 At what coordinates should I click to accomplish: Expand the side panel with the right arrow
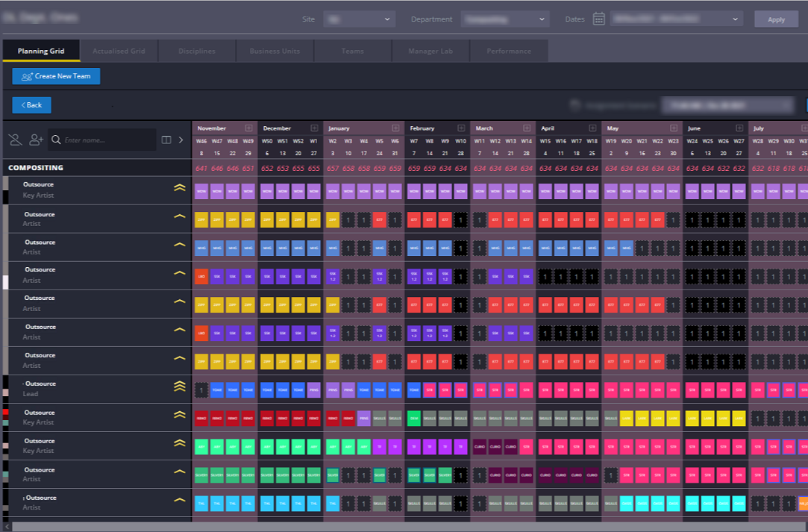(181, 140)
